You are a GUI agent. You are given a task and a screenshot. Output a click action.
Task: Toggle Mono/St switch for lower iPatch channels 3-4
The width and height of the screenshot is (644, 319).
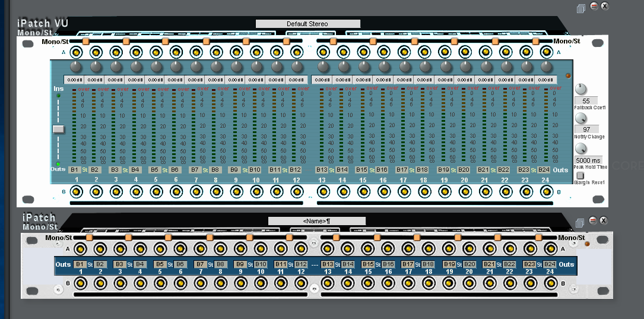(x=129, y=238)
